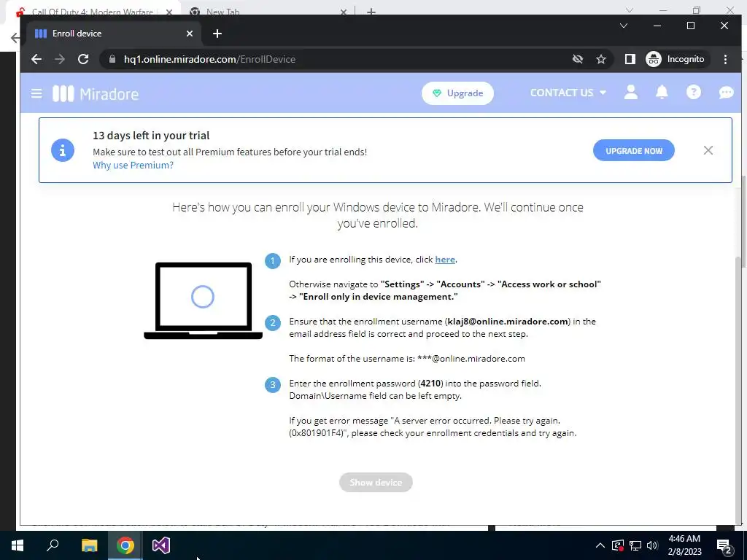This screenshot has width=747, height=560.
Task: Open Miradore hamburger navigation menu
Action: point(36,93)
